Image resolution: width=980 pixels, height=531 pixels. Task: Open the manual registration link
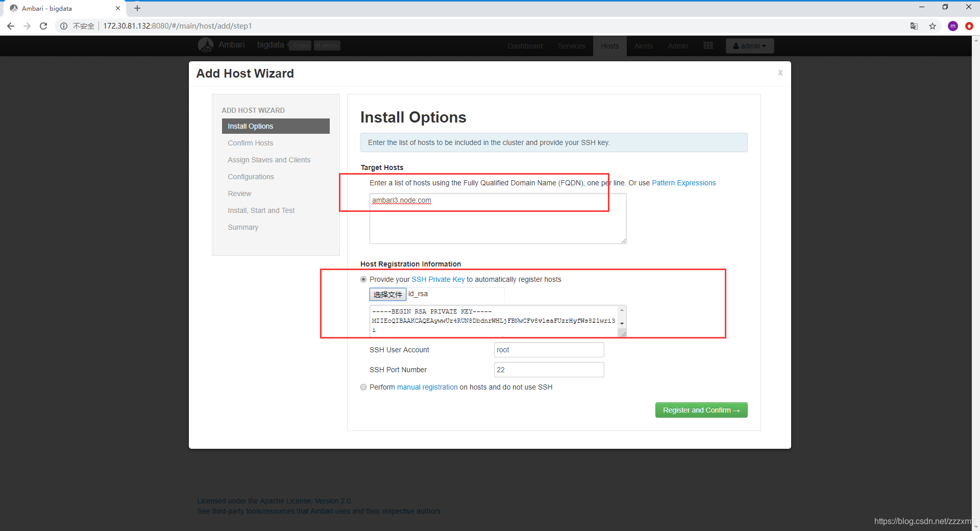coord(427,387)
